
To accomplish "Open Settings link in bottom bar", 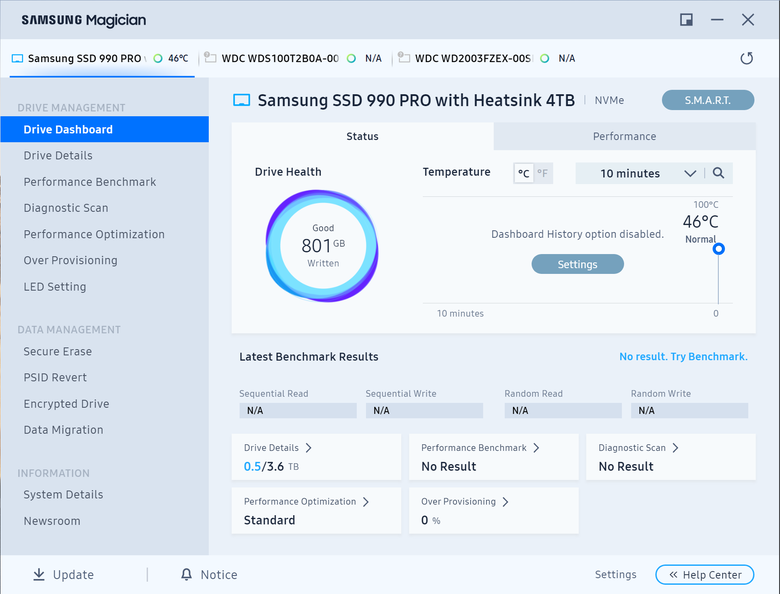I will point(615,575).
